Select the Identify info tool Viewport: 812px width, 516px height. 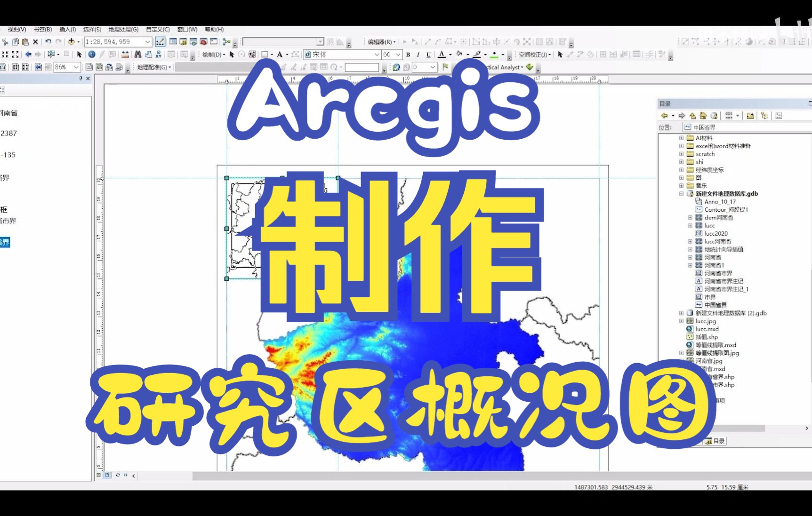pos(92,55)
